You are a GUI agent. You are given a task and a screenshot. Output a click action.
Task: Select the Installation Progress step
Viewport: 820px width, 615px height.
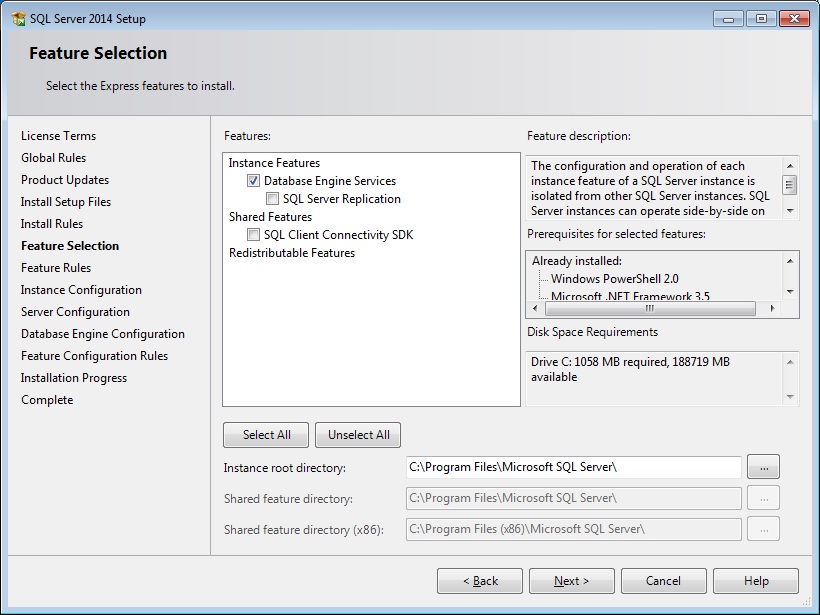pos(76,377)
